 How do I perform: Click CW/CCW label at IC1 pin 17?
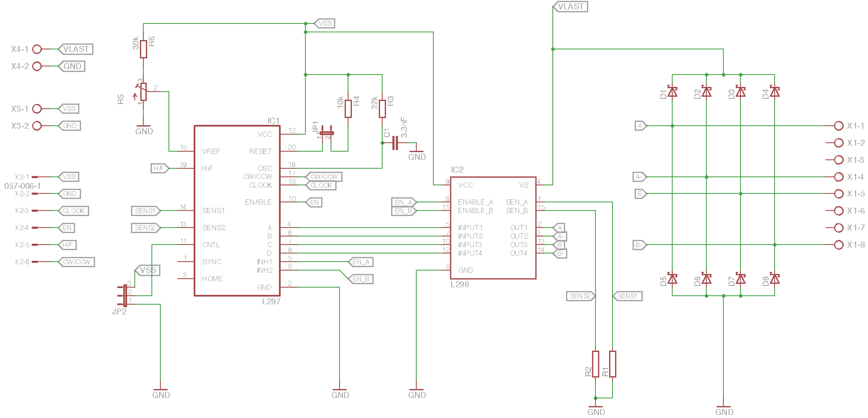click(x=324, y=177)
